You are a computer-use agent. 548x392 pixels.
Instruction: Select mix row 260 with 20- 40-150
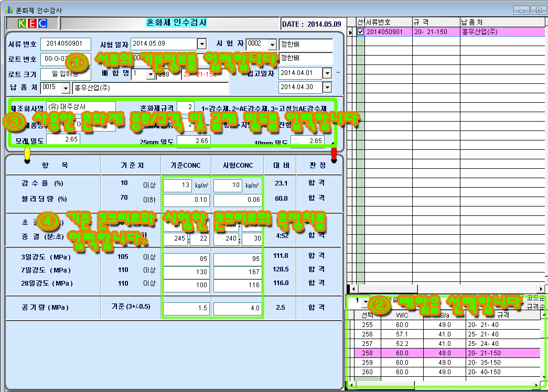(447, 372)
